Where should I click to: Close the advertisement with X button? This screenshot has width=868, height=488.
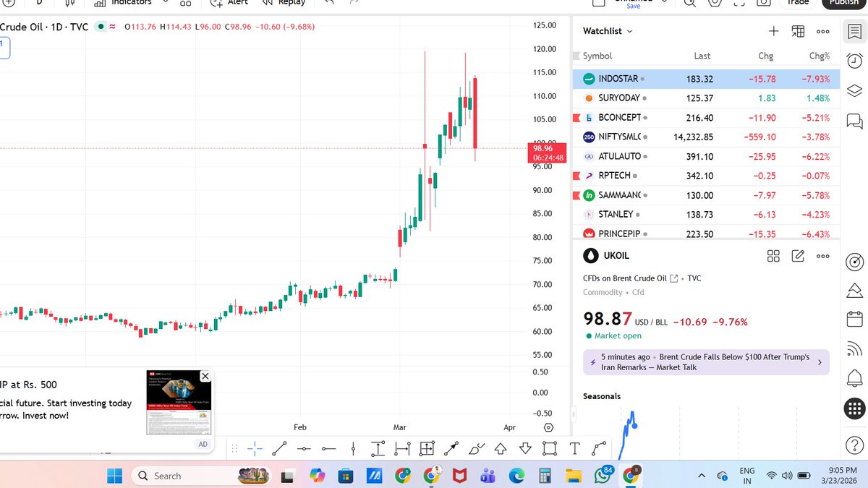point(205,376)
